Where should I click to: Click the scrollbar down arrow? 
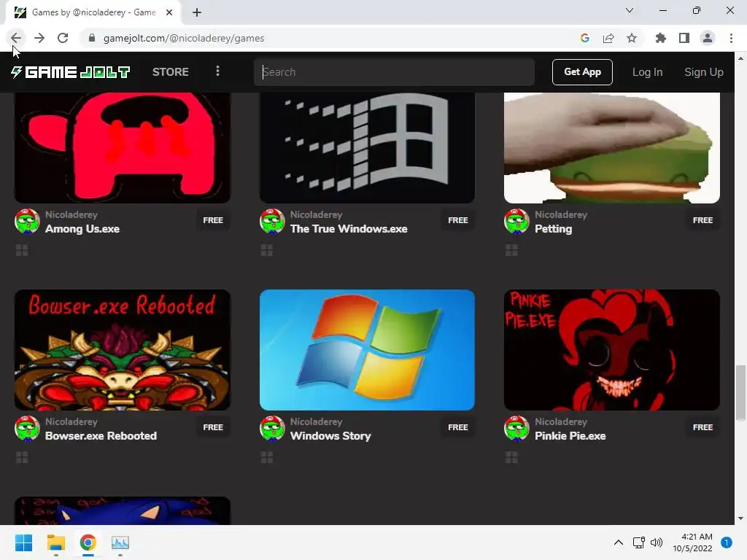740,518
